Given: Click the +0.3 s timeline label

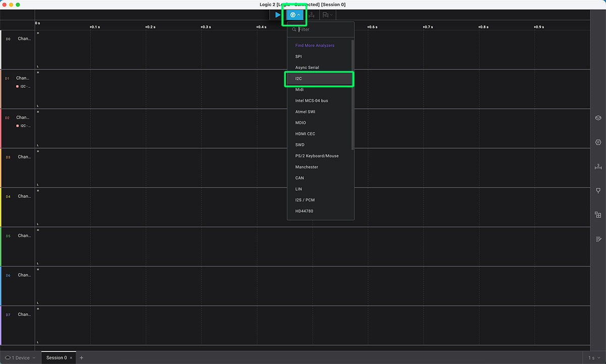Looking at the screenshot, I should click(206, 27).
